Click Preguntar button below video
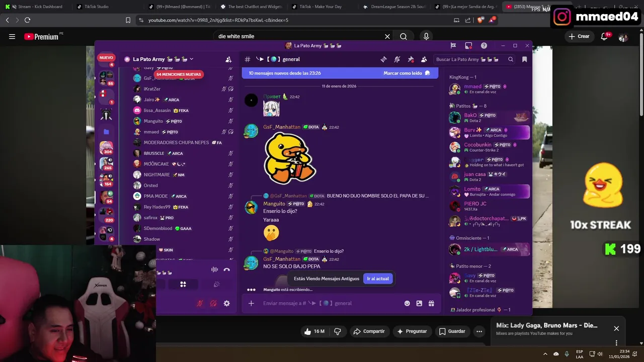The height and width of the screenshot is (362, 644). click(412, 331)
